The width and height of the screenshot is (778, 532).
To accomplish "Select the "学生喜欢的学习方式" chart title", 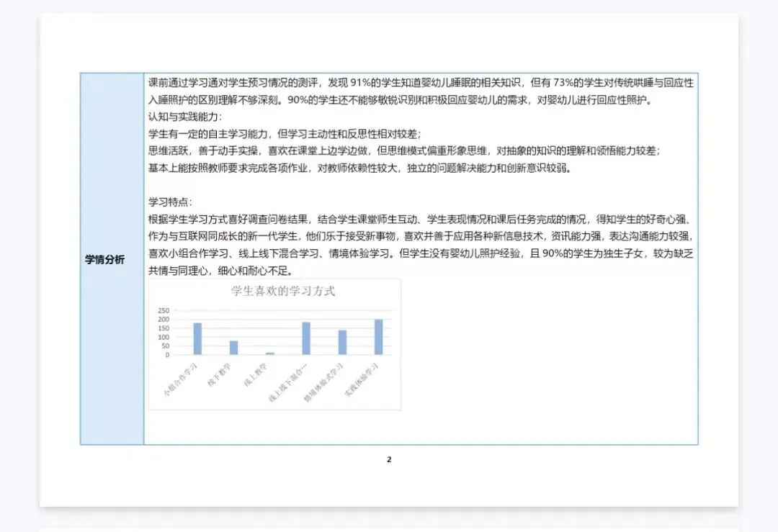I will 283,291.
